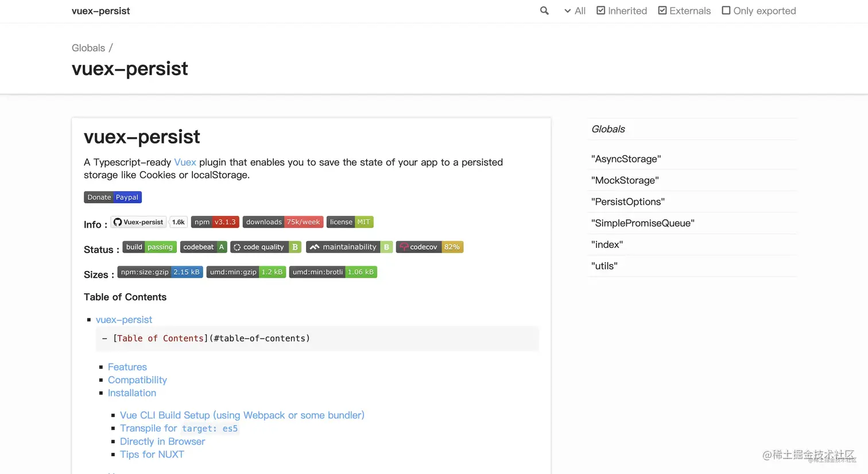Click the vuex-persist title in header bar
868x474 pixels.
(x=100, y=11)
